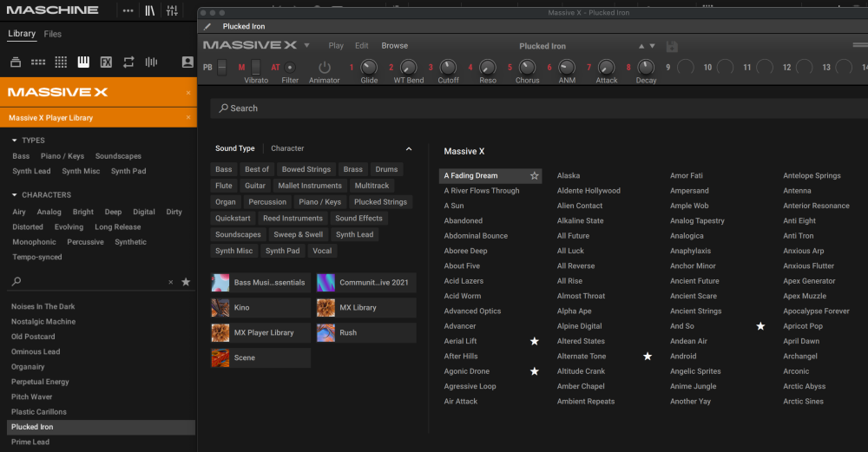This screenshot has width=868, height=452.
Task: Click the Chorus macro knob
Action: [527, 68]
